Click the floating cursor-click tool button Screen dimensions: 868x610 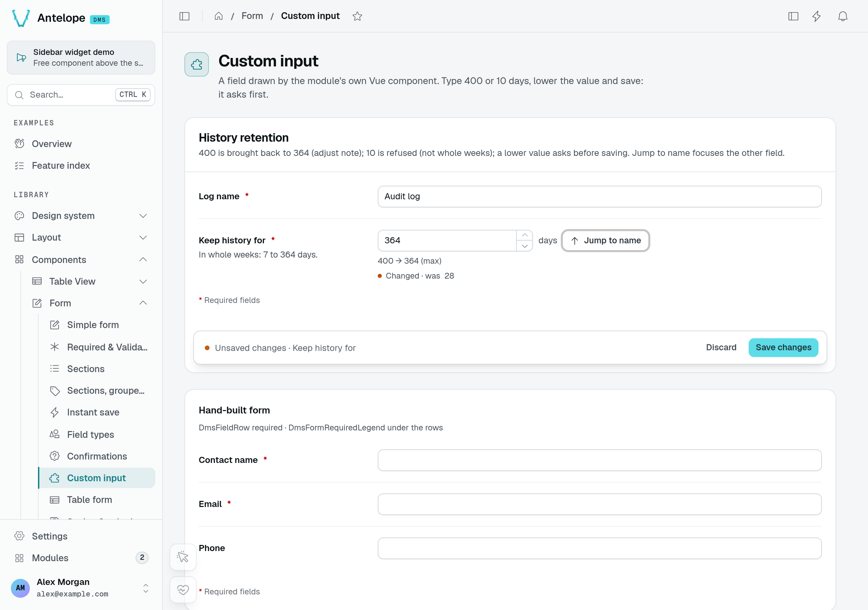point(183,557)
